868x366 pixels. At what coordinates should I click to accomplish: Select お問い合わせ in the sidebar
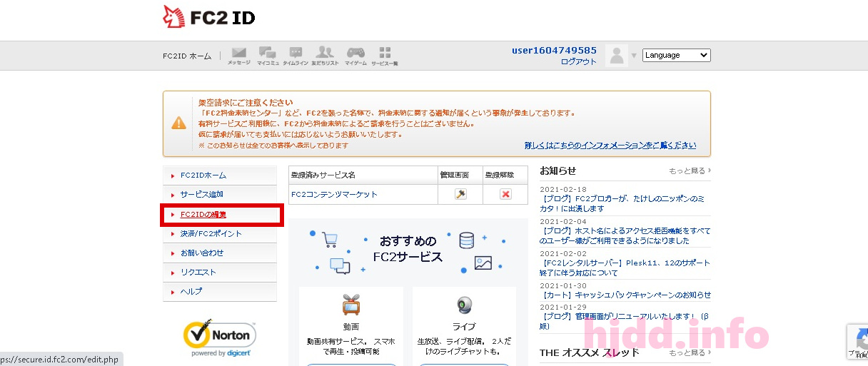point(220,253)
